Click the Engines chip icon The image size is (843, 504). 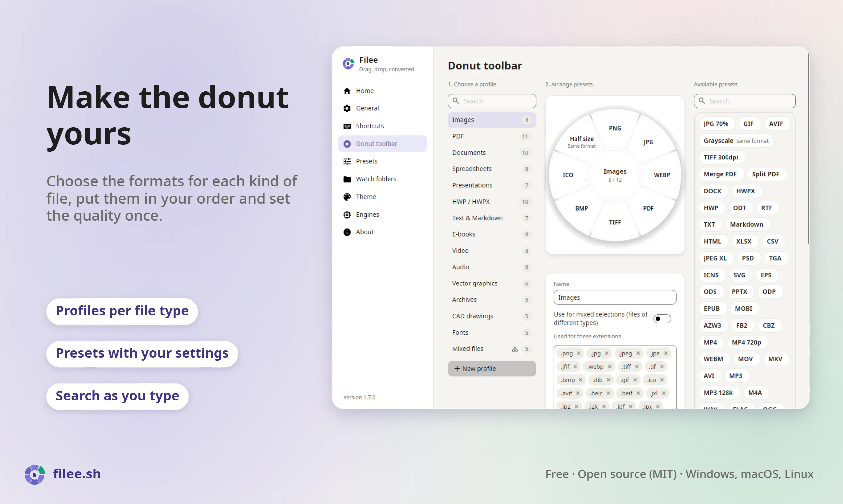347,214
